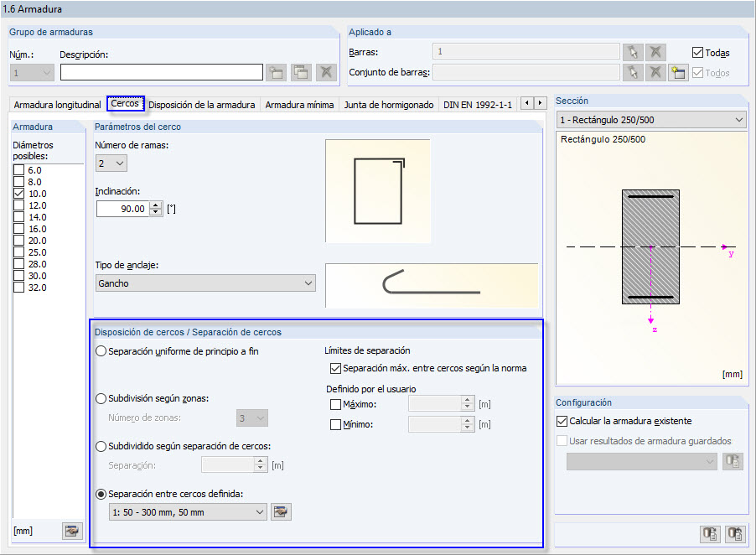Switch to Armadura longitudinal tab
This screenshot has width=756, height=555.
click(57, 105)
